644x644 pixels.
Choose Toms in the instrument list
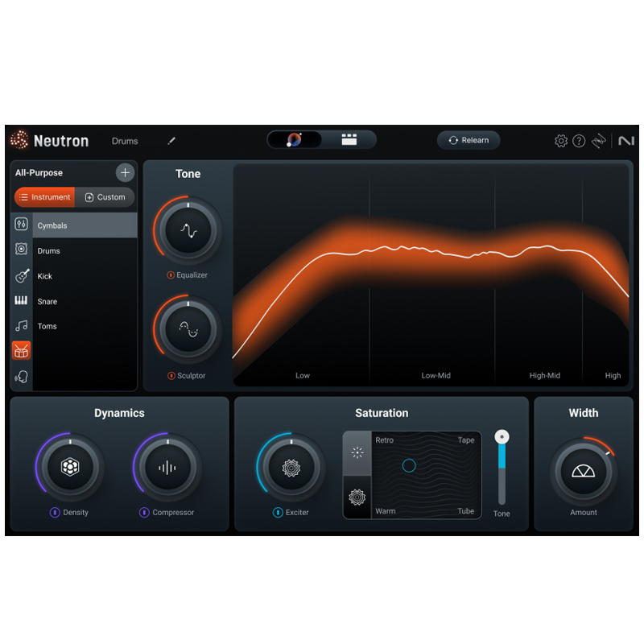[85, 326]
